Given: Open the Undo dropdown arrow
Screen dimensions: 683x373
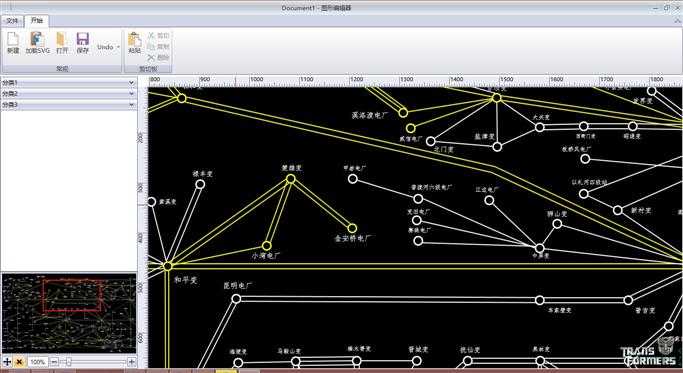Looking at the screenshot, I should tap(118, 47).
